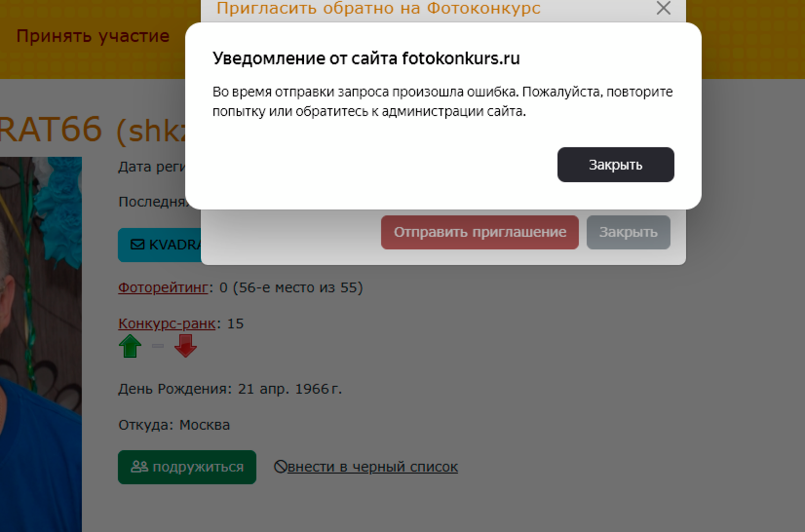Open the Принять участие menu item

pyautogui.click(x=93, y=36)
